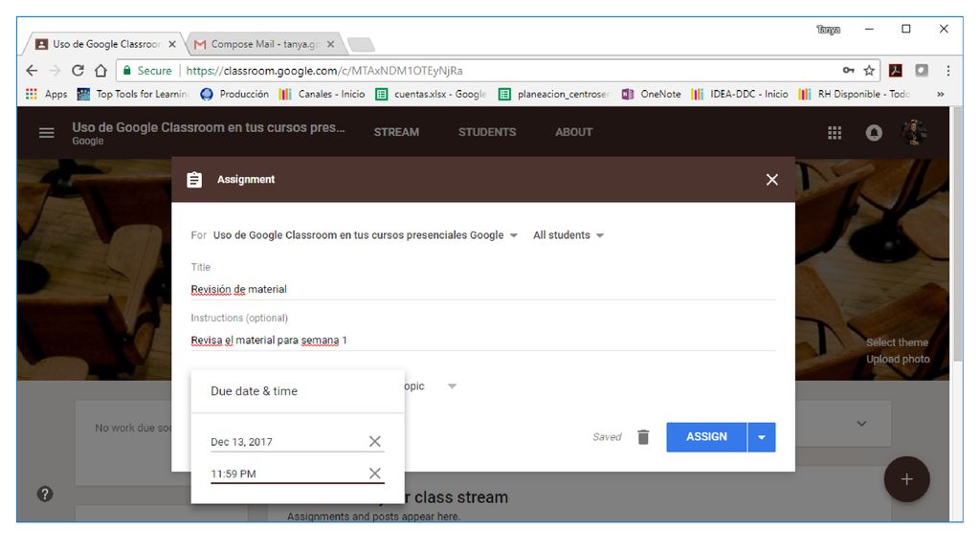The height and width of the screenshot is (551, 980).
Task: Open the Google apps grid
Action: click(x=835, y=132)
